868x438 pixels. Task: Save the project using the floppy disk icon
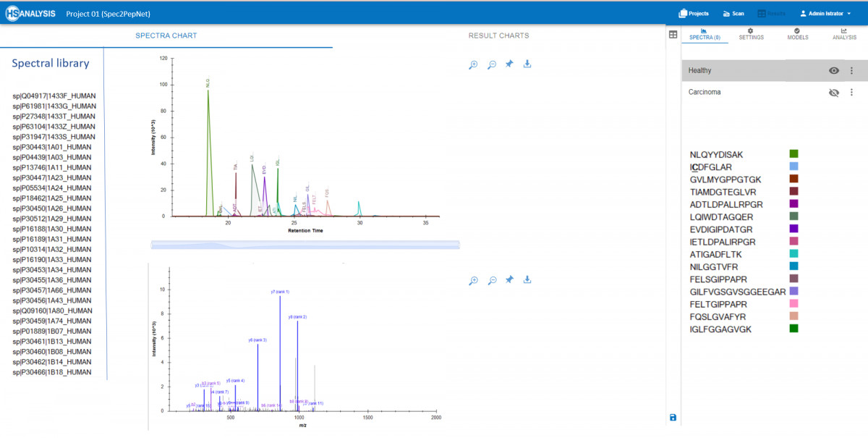pos(673,417)
